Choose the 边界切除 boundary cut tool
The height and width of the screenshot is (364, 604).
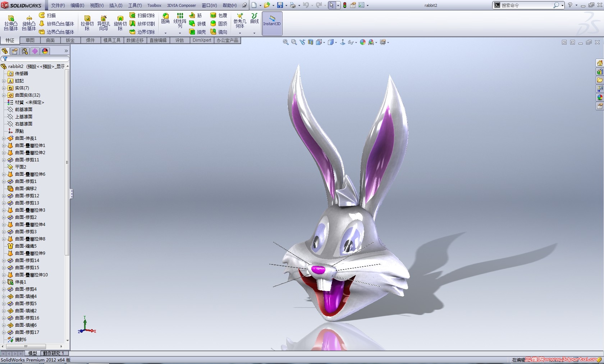(142, 32)
